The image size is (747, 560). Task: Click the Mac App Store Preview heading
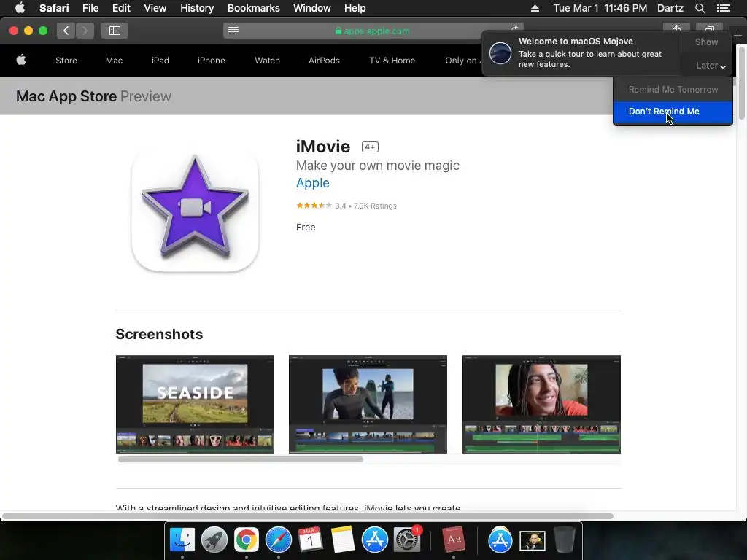click(93, 96)
